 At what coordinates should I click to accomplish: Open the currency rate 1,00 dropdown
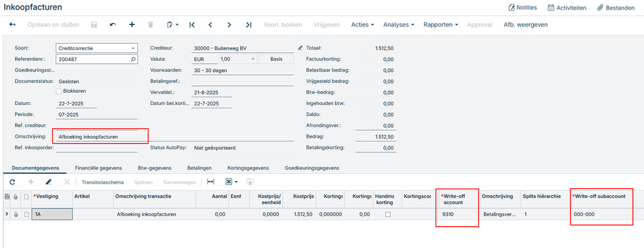click(x=252, y=59)
